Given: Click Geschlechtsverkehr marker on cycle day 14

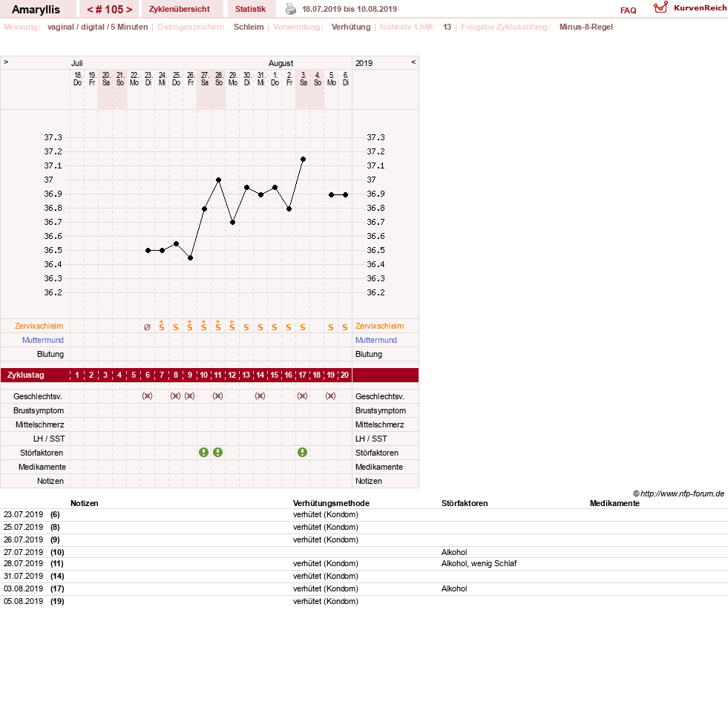Looking at the screenshot, I should click(260, 396).
